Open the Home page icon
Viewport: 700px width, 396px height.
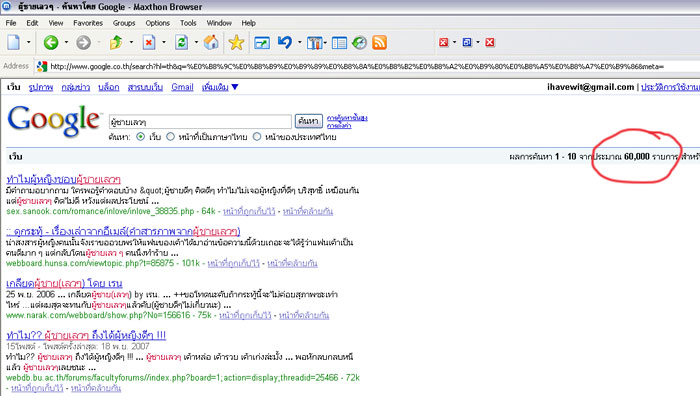(211, 42)
